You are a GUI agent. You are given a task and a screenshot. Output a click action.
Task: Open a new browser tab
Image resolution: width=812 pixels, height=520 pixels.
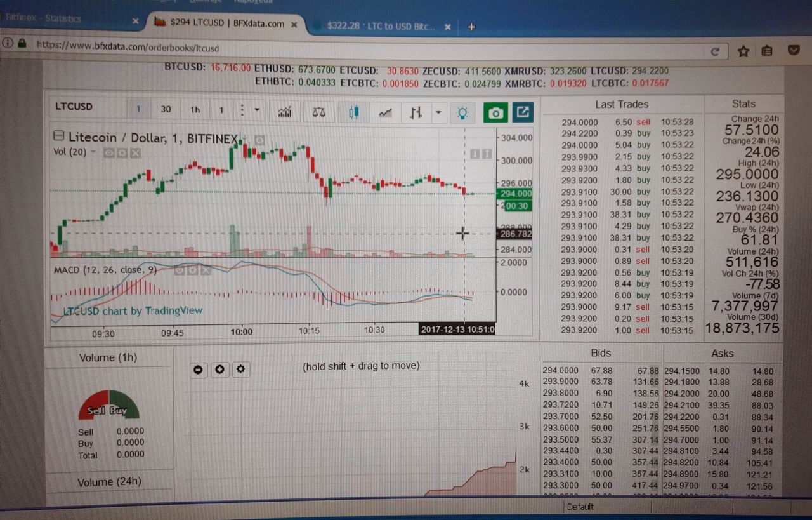click(471, 27)
